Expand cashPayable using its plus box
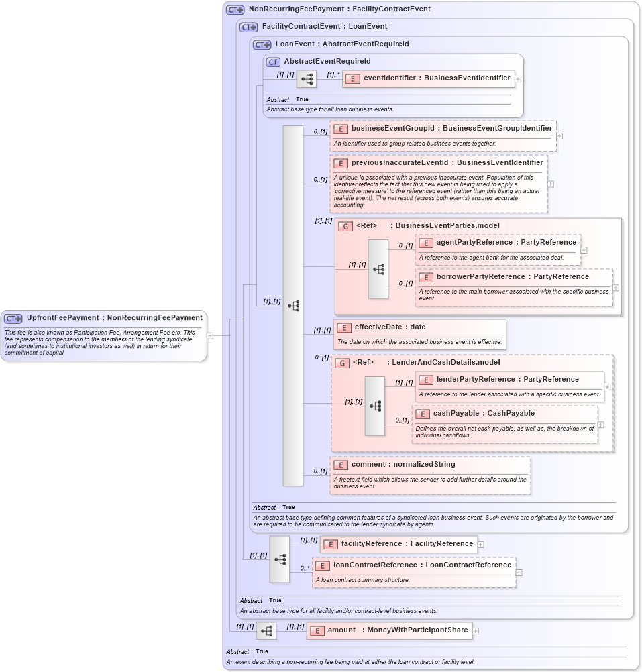Screen dimensions: 642x672 tap(602, 424)
